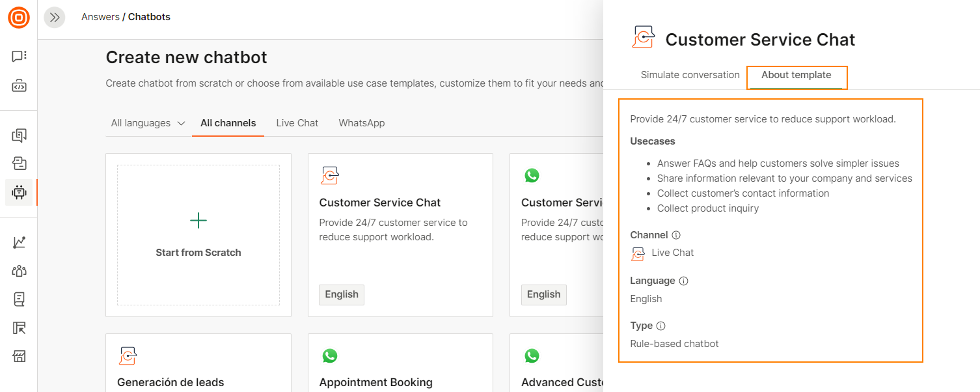Expand the sidebar with the double-chevron button
980x392 pixels.
click(55, 17)
